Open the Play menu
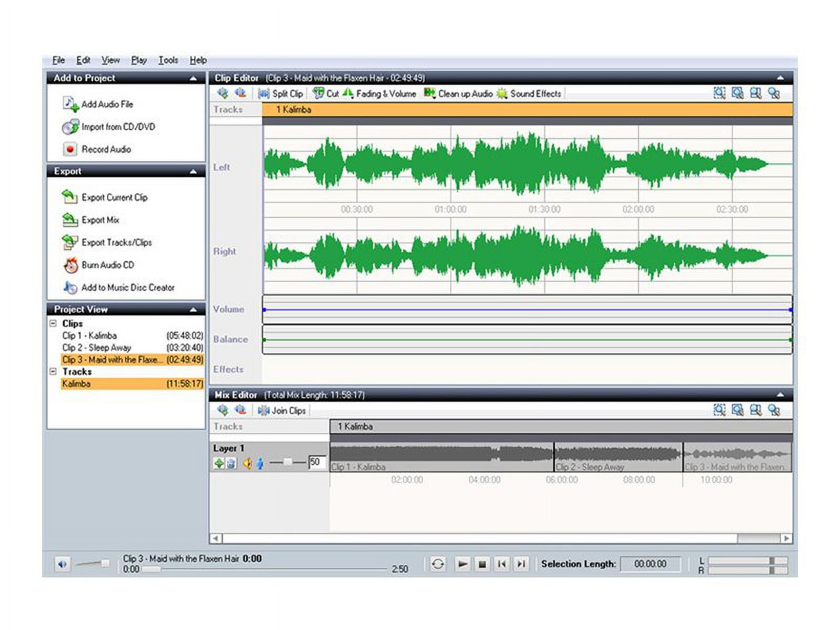The width and height of the screenshot is (840, 630). point(139,60)
